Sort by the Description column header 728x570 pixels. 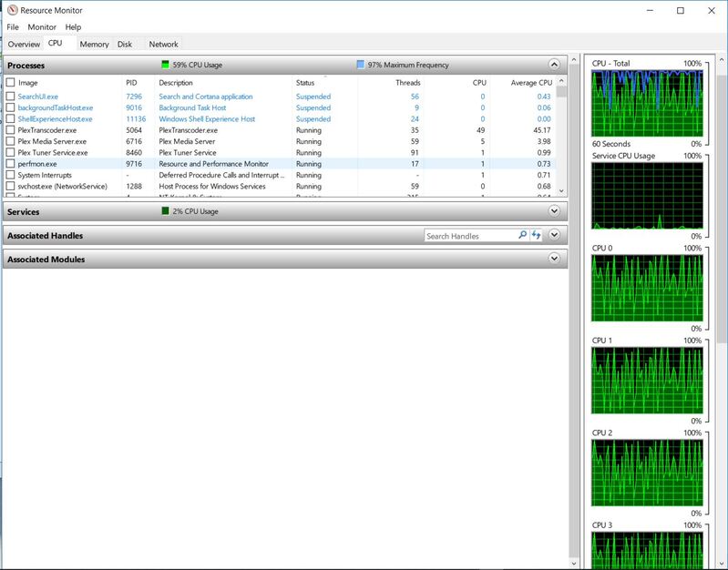point(176,83)
